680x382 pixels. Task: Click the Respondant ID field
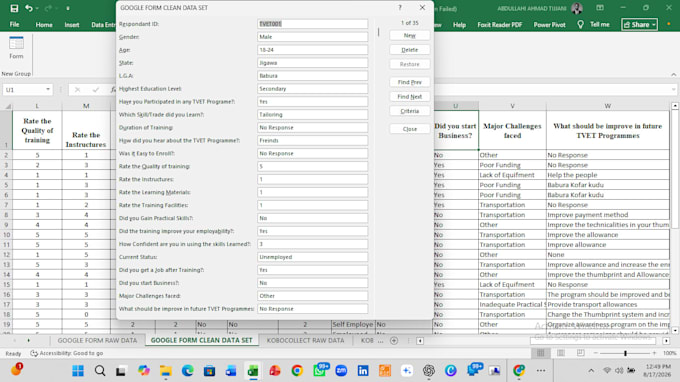pos(312,24)
